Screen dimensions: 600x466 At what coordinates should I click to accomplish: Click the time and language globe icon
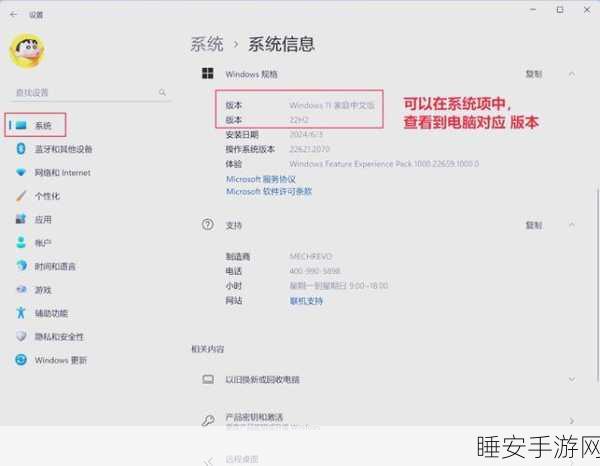pos(21,266)
